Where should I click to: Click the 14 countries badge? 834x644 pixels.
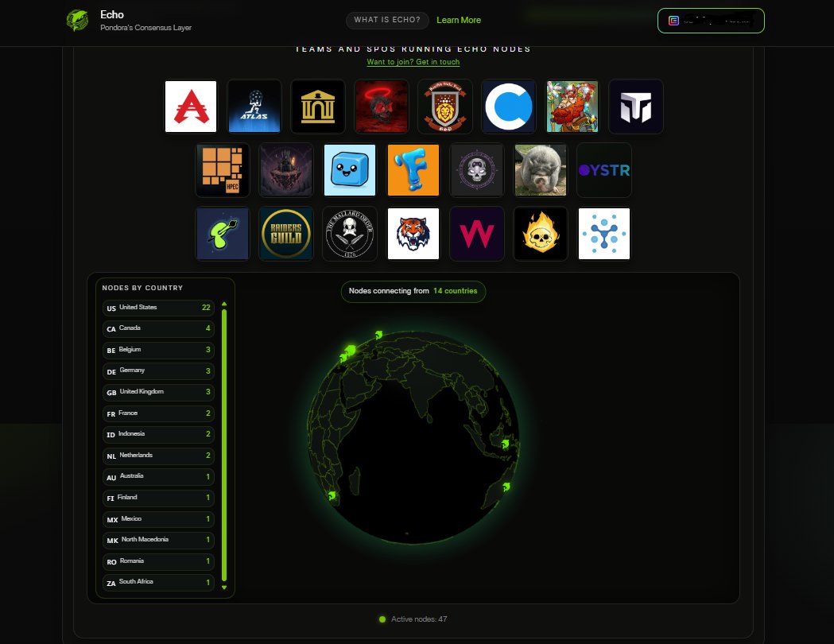413,291
